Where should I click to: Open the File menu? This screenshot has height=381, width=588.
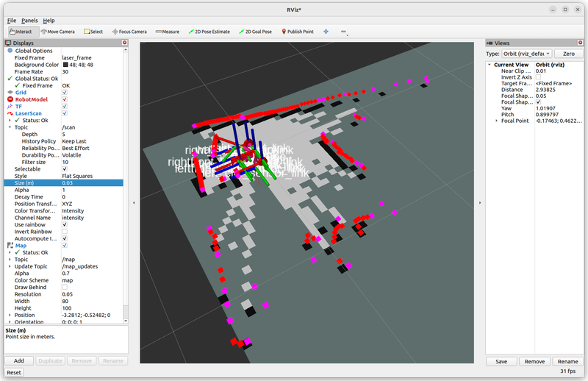tap(11, 21)
